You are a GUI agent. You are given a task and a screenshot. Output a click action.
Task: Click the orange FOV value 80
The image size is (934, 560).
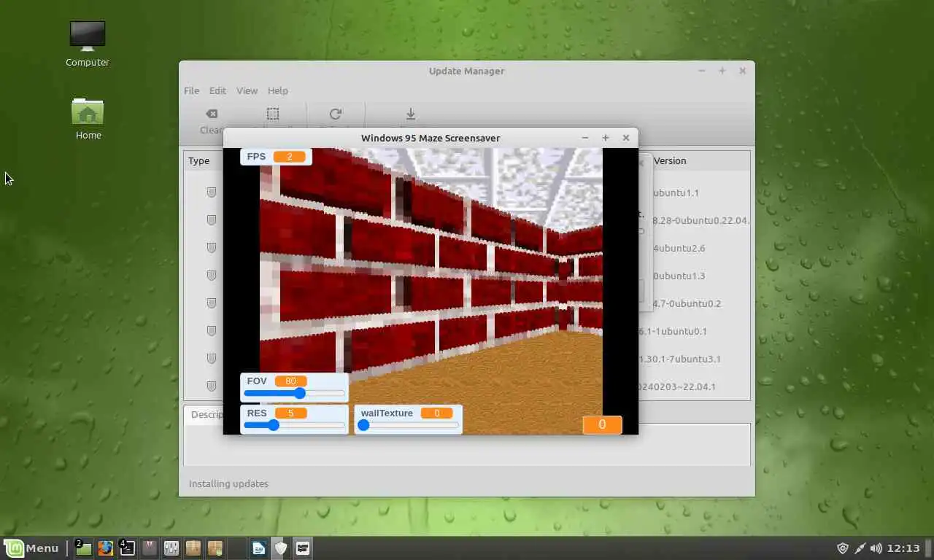290,381
